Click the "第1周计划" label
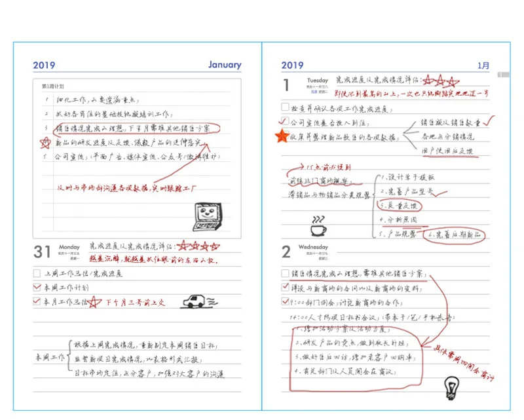Screen dimensions: 524x420 [53, 86]
